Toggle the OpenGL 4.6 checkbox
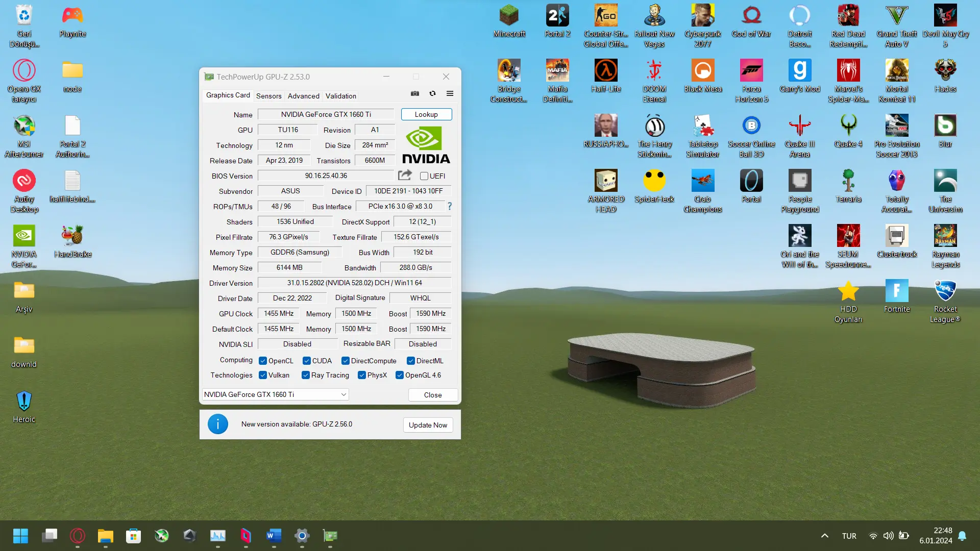Viewport: 980px width, 551px height. (400, 375)
